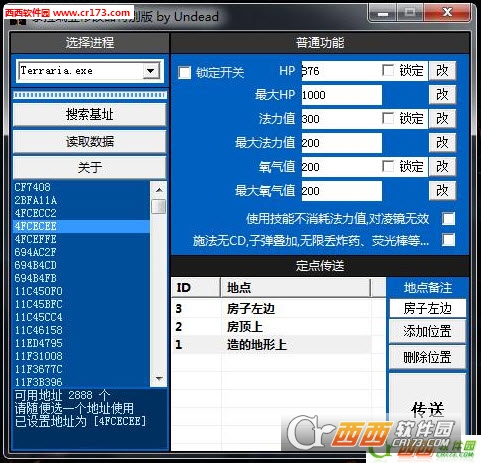The width and height of the screenshot is (481, 463).
Task: Click the ID column header
Action: pos(196,288)
